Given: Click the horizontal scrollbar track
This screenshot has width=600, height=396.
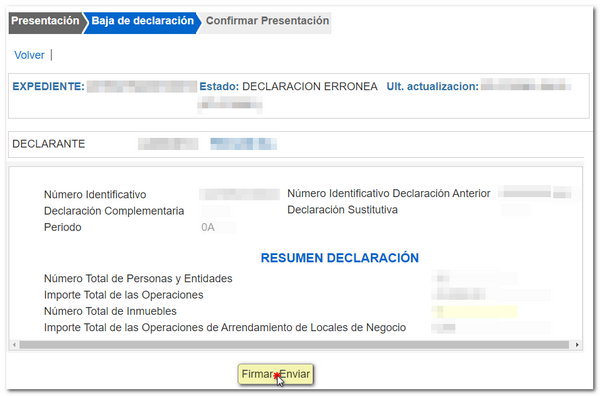Looking at the screenshot, I should 294,345.
